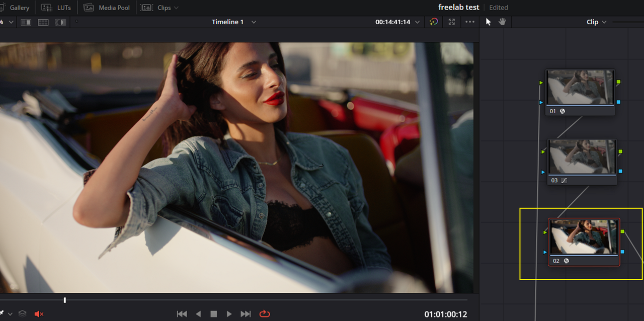Select node 02 thumbnail
Screen dimensions: 644x321
coord(584,237)
